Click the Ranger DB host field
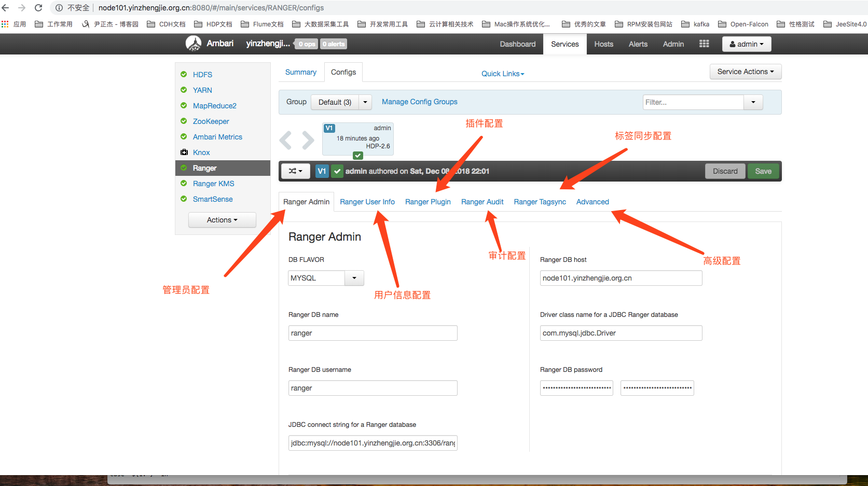 click(621, 278)
